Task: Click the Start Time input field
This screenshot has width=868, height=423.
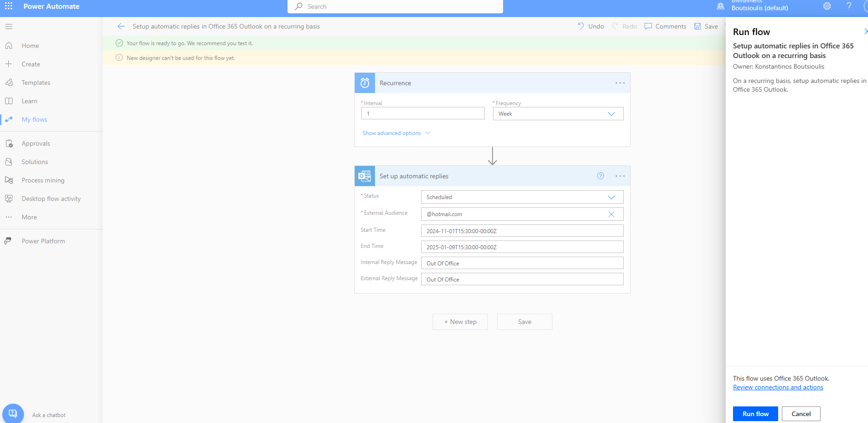Action: tap(522, 231)
